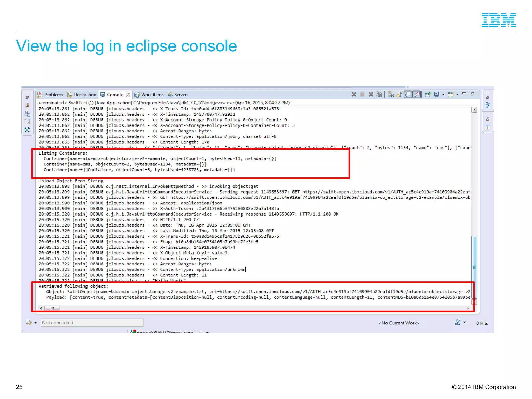
Task: Toggle Show Console When Standard Error Changes
Action: pos(417,95)
